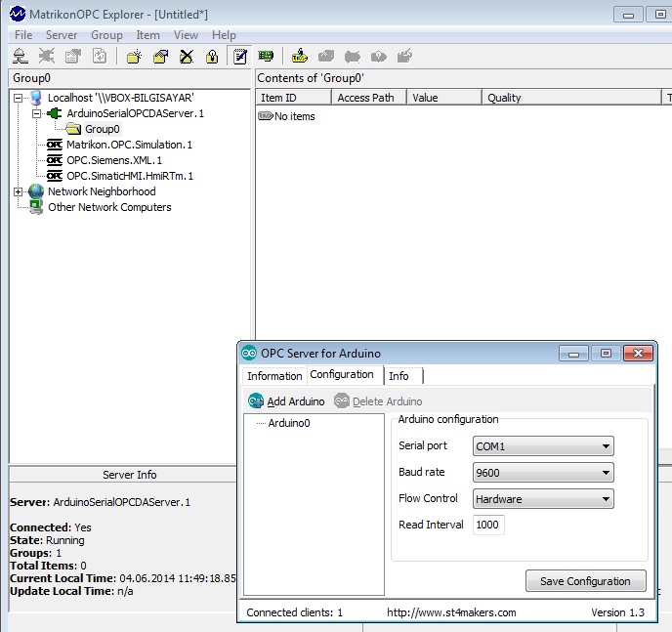Click the first greyed tag icon after add tags
The height and width of the screenshot is (632, 672).
point(326,56)
